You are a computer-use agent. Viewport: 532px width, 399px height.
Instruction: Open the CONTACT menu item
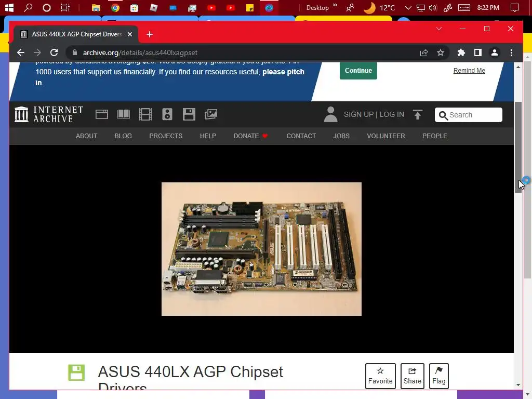(x=301, y=136)
